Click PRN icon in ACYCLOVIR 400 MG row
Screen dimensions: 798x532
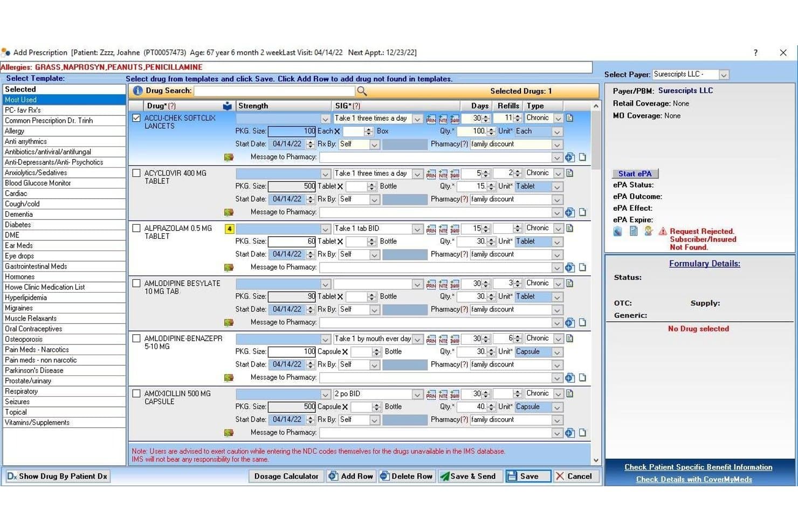431,174
